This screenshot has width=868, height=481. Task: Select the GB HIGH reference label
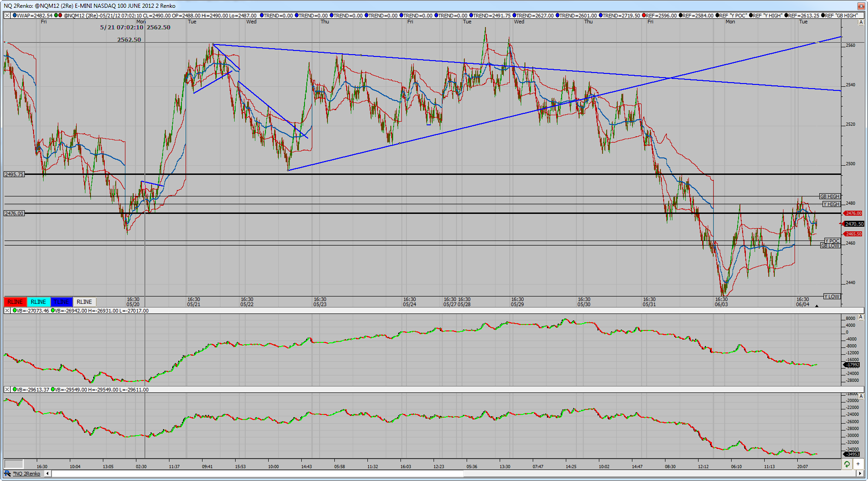[830, 196]
